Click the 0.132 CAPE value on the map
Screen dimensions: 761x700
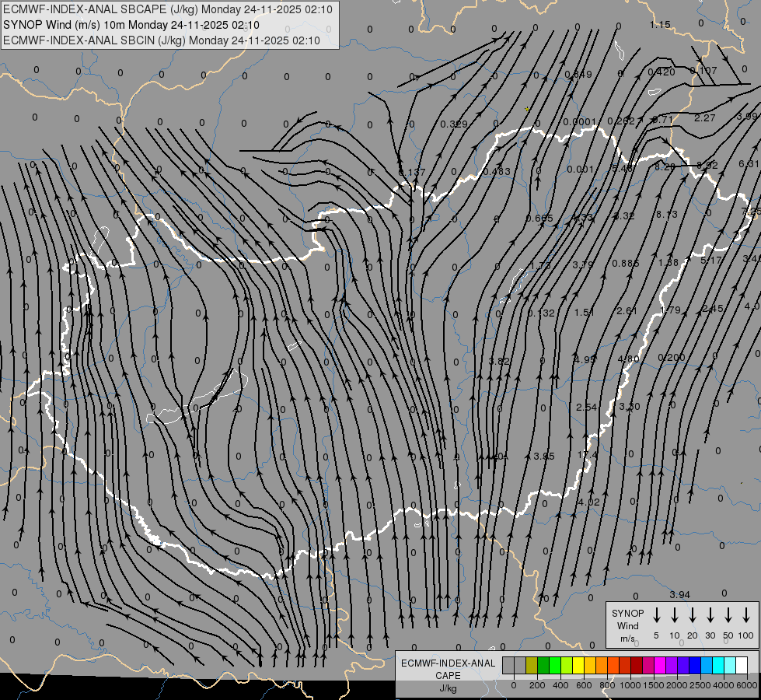coord(541,313)
